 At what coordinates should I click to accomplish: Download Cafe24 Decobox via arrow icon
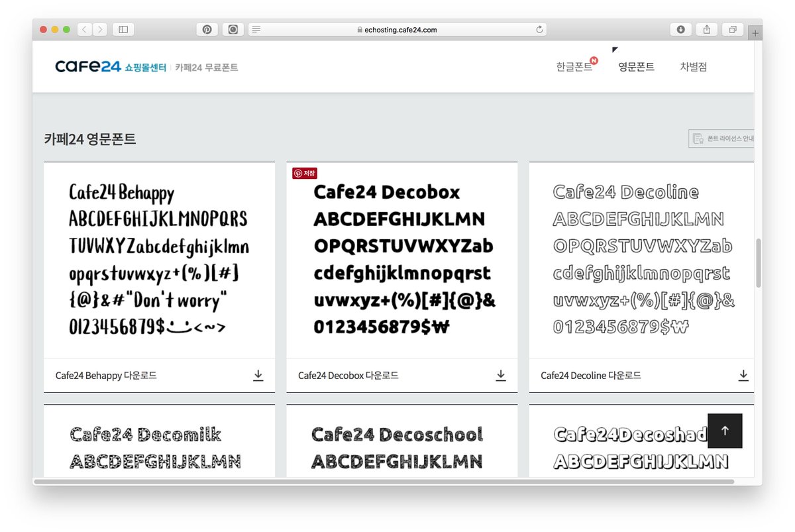[501, 376]
